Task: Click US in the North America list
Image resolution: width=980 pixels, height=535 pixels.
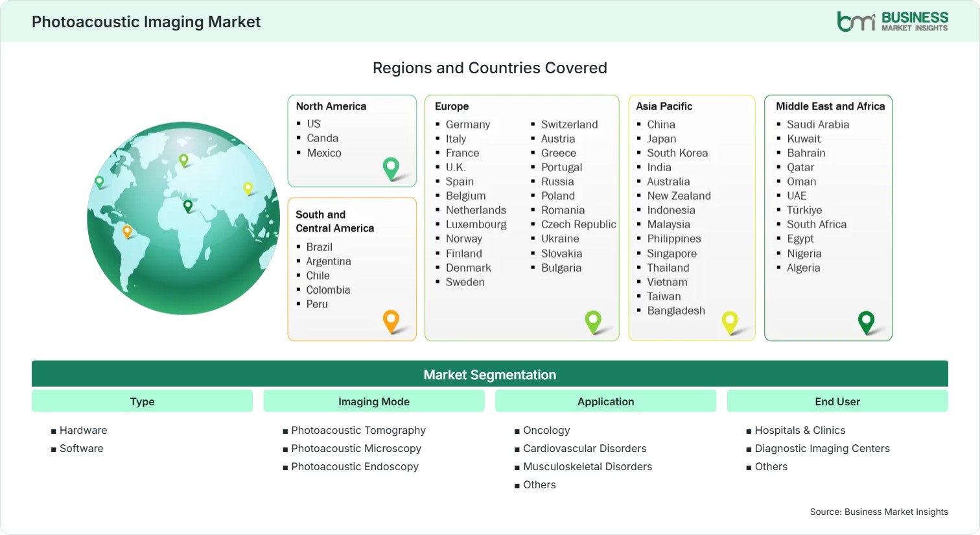Action: [314, 124]
